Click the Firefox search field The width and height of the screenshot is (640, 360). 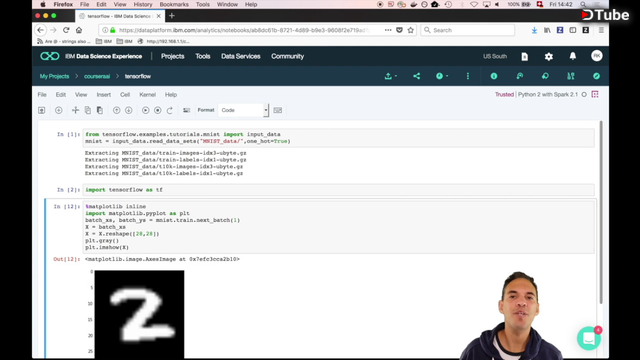[467, 30]
